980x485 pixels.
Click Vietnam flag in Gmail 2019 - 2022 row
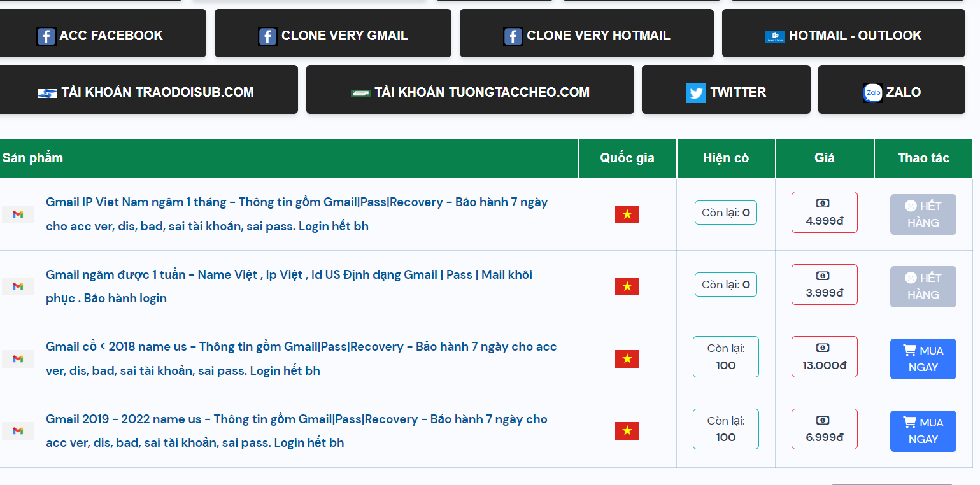click(x=627, y=431)
